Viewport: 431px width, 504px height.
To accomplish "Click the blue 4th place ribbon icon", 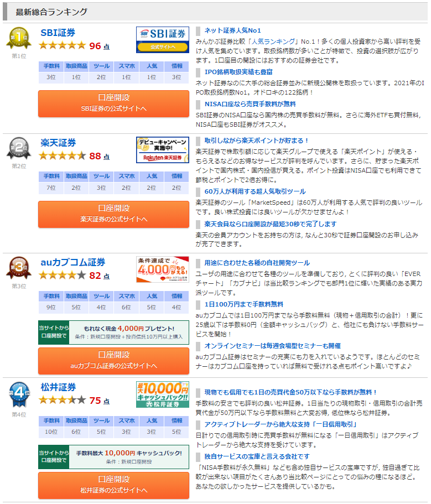I will coord(19,394).
